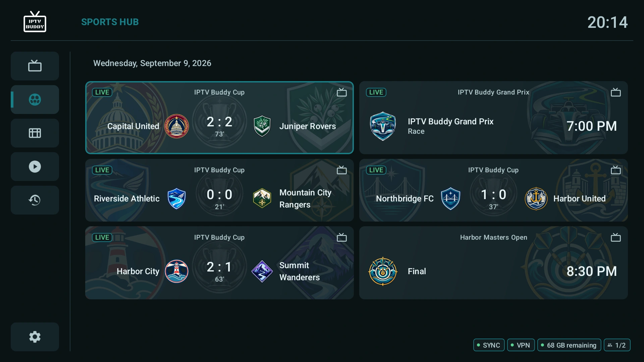644x362 pixels.
Task: Click the 20:14 clock
Action: click(607, 22)
